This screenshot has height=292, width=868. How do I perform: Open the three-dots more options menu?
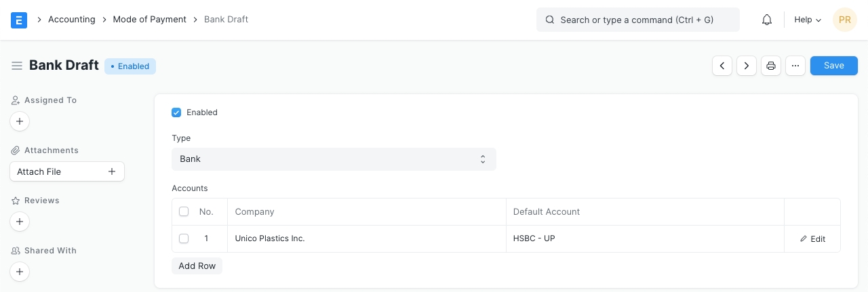click(795, 66)
